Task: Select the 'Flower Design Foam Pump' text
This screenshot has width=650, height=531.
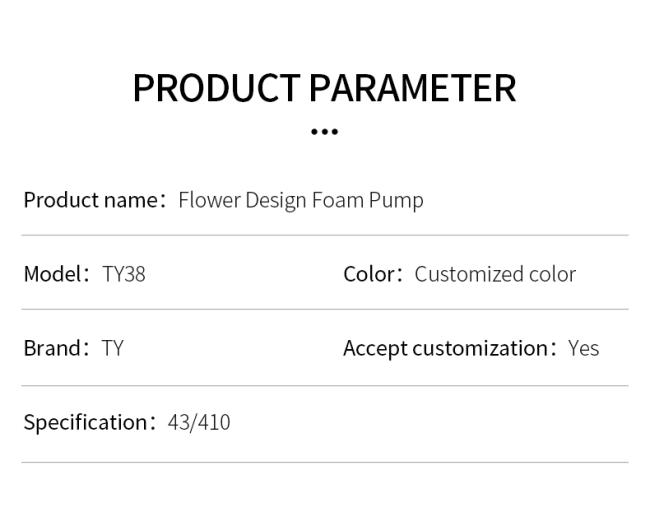Action: click(x=301, y=201)
